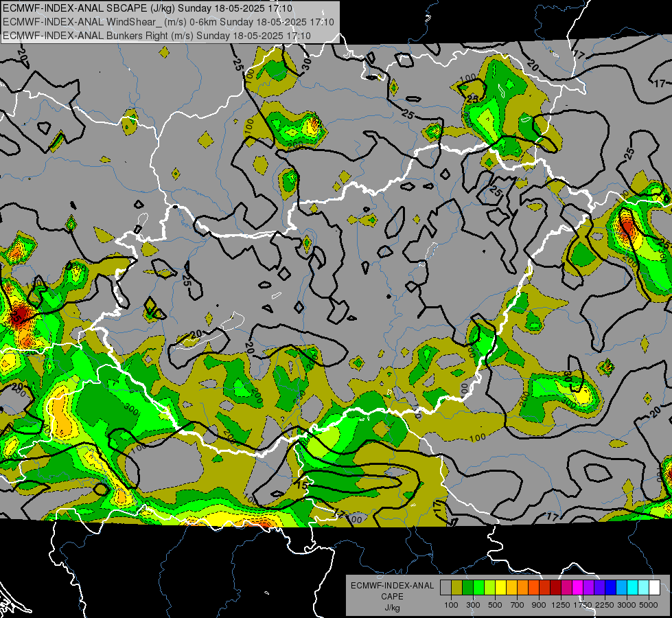Click the 700 legend scale label

[x=518, y=605]
